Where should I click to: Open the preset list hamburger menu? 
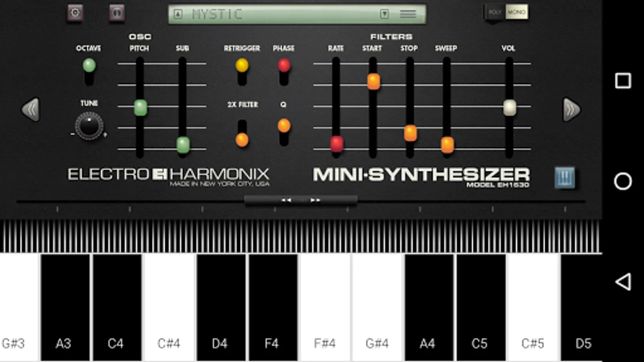pos(408,14)
